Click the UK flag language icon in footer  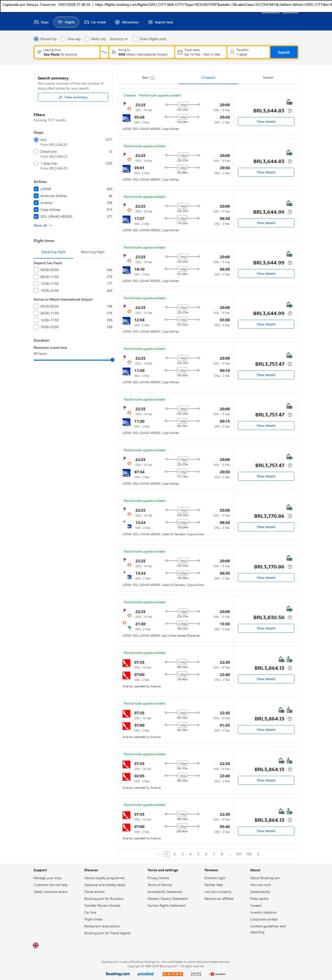pos(36,945)
